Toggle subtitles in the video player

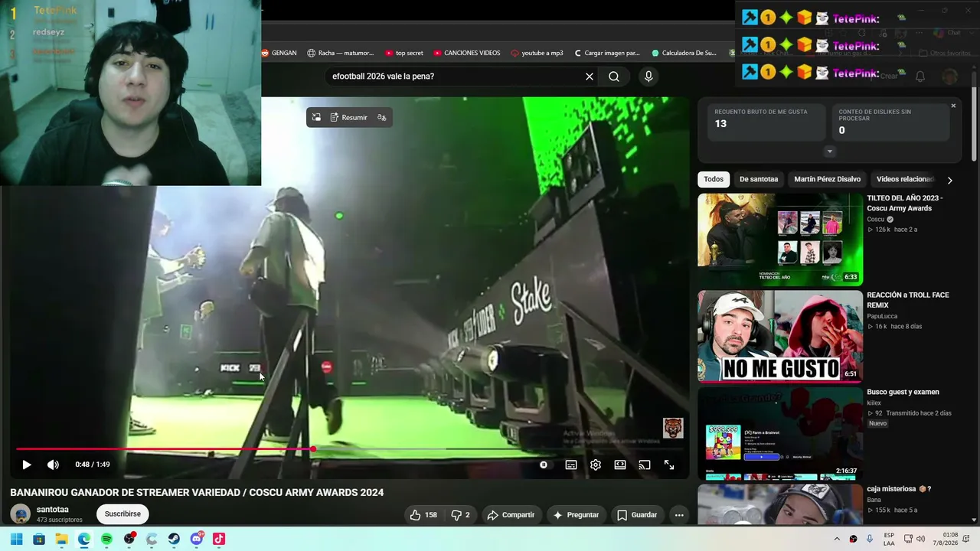pos(571,465)
